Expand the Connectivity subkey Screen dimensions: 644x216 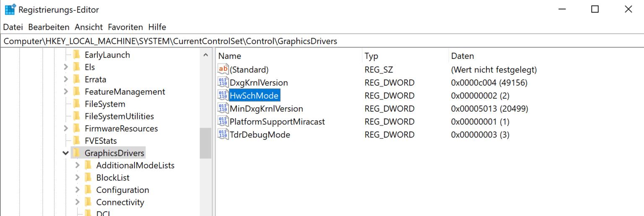(x=77, y=202)
